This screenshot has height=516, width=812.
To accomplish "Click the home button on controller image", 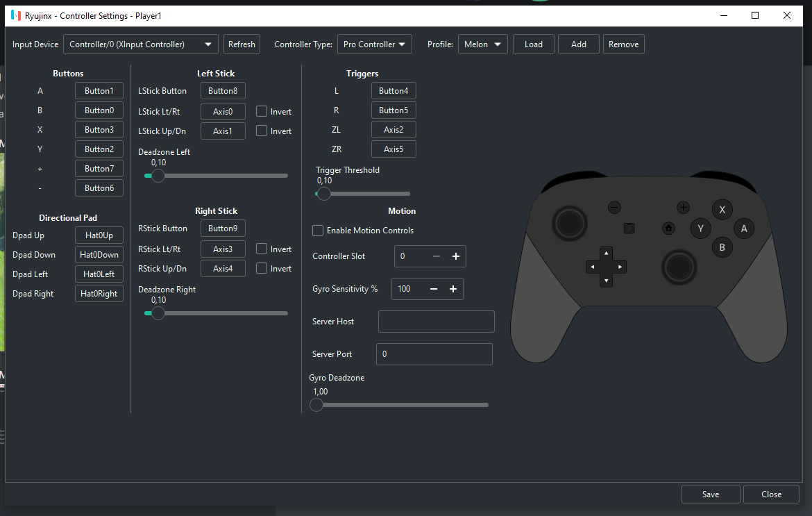I will (668, 228).
